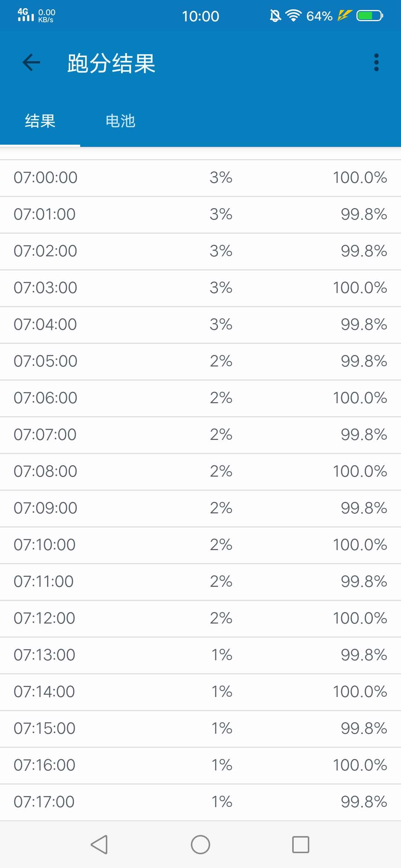Viewport: 401px width, 868px height.
Task: Switch to the 电池 tab
Action: pyautogui.click(x=120, y=121)
